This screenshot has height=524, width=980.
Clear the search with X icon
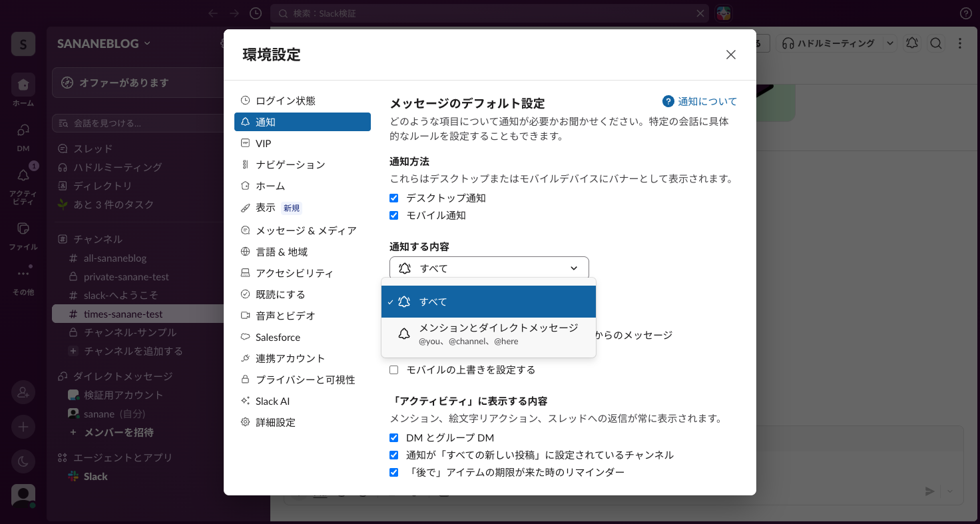tap(700, 13)
